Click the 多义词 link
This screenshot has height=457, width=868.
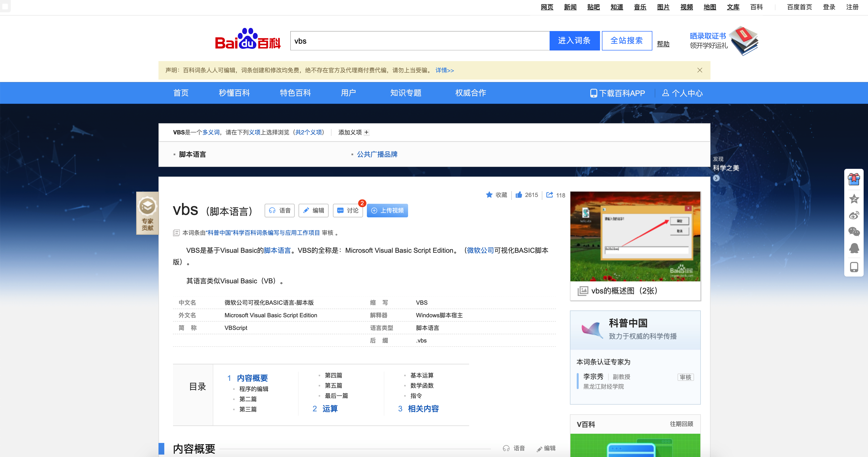coord(211,132)
